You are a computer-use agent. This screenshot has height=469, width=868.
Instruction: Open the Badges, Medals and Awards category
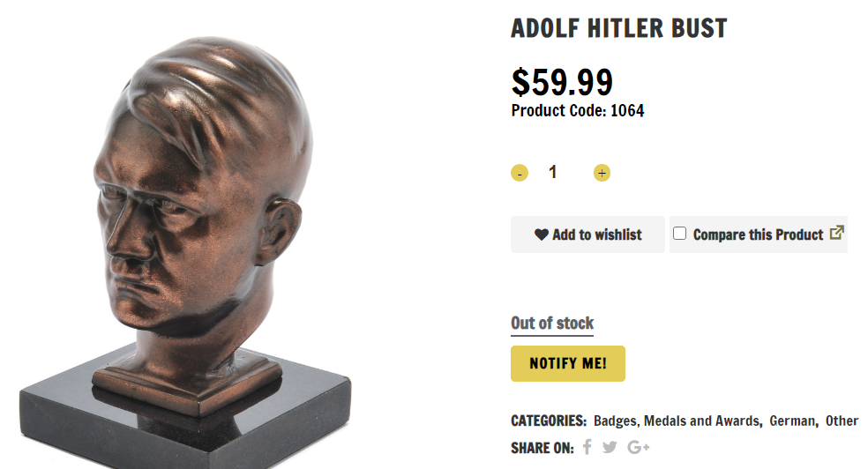click(x=677, y=421)
